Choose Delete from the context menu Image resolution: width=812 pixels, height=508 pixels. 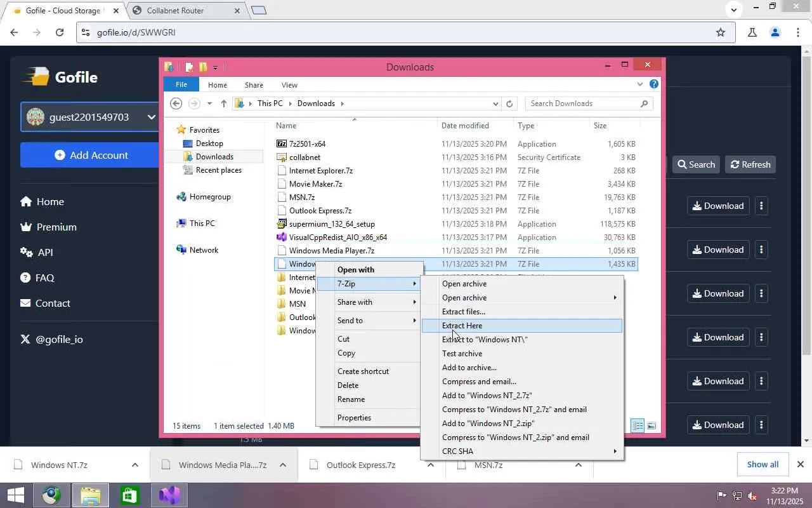(x=369, y=385)
